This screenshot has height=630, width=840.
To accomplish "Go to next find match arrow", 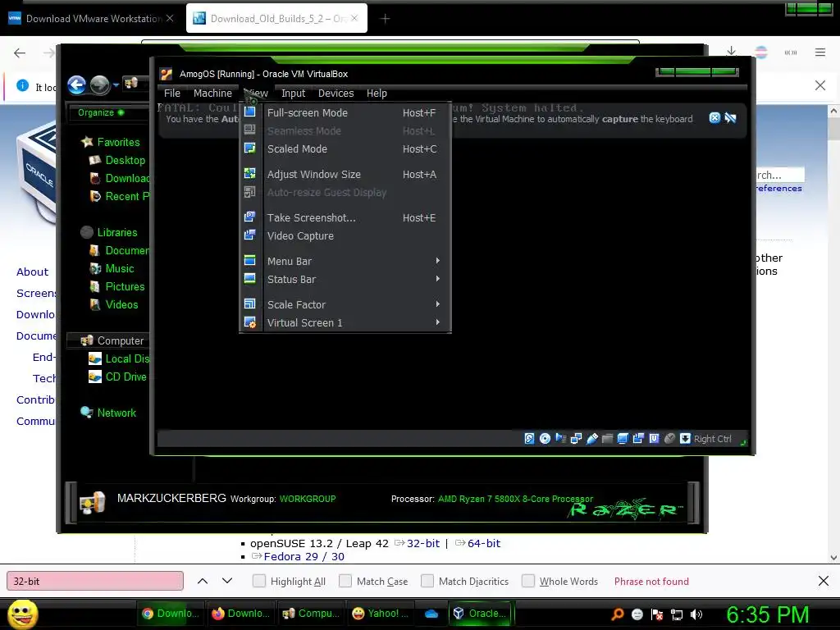I will [227, 582].
